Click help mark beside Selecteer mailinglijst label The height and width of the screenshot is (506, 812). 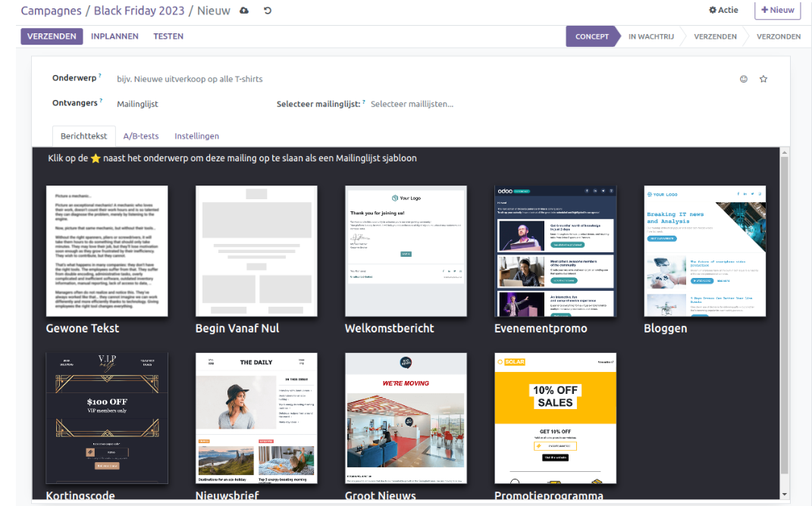tap(363, 102)
